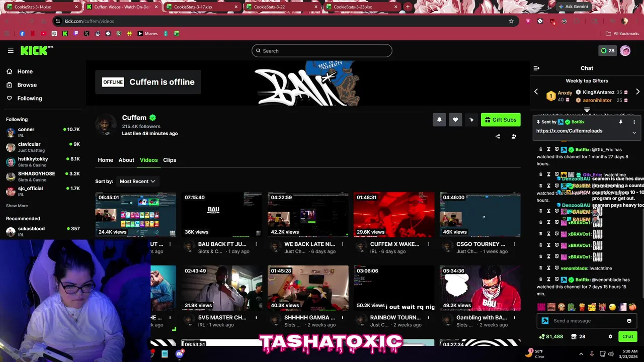Open options for SHHHHH GAMBA video
Image resolution: width=644 pixels, height=362 pixels.
click(x=342, y=318)
